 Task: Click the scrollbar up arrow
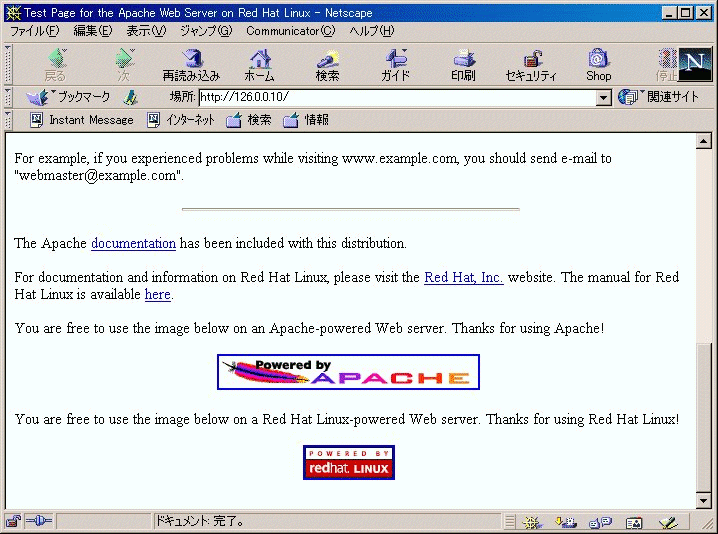tap(703, 142)
